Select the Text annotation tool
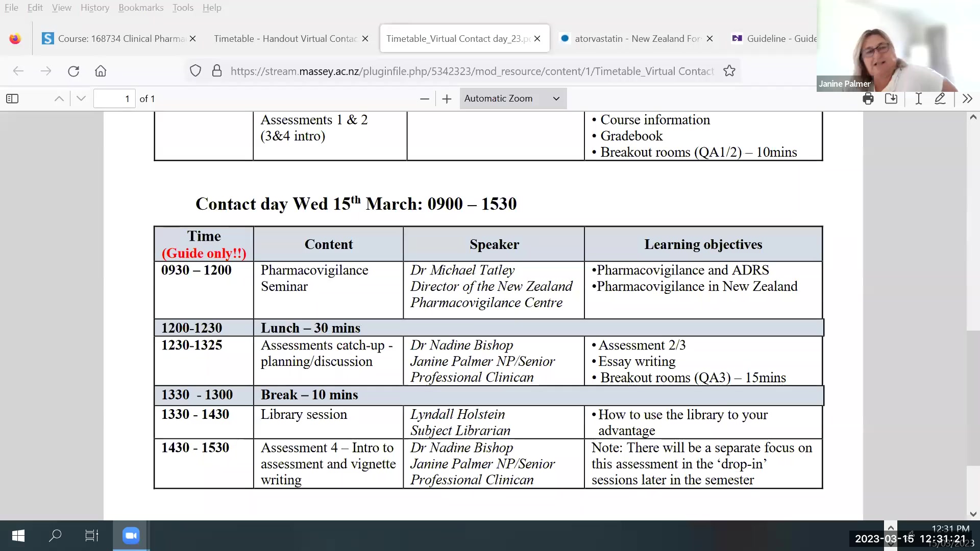This screenshot has width=980, height=551. coord(918,98)
